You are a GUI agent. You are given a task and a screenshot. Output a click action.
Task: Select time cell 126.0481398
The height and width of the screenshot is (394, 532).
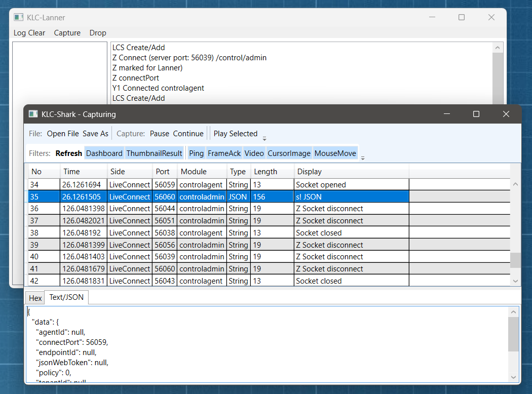coord(84,209)
